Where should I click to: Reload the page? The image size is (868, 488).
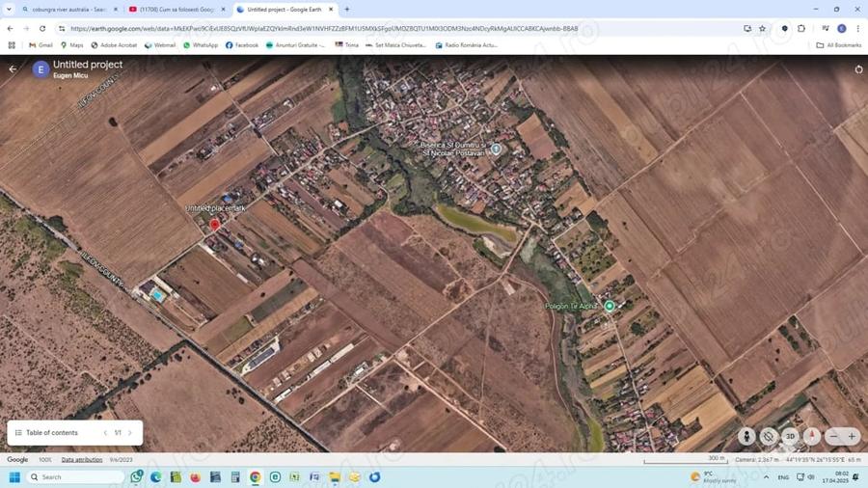point(42,28)
